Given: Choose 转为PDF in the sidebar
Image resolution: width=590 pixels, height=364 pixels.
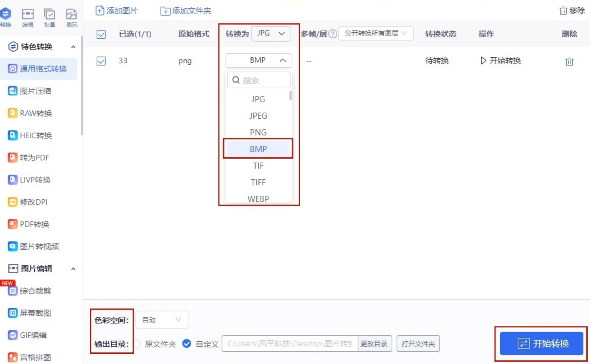Looking at the screenshot, I should [34, 158].
